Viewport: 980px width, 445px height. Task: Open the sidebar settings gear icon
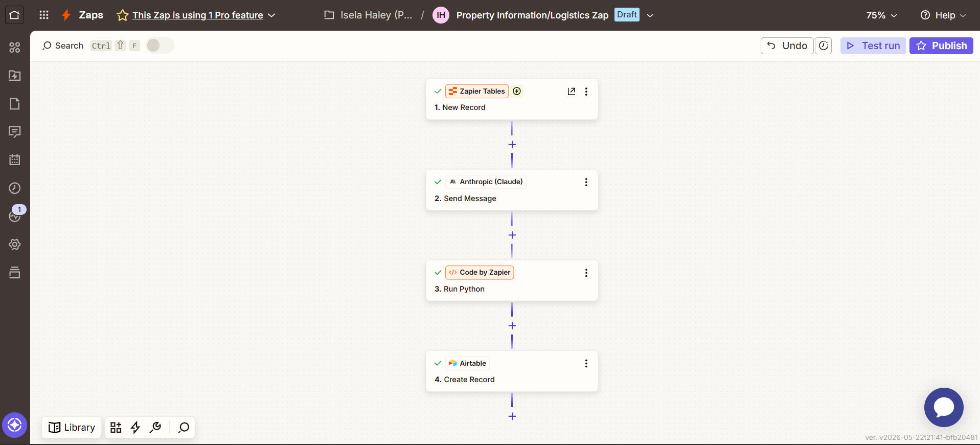pyautogui.click(x=15, y=244)
